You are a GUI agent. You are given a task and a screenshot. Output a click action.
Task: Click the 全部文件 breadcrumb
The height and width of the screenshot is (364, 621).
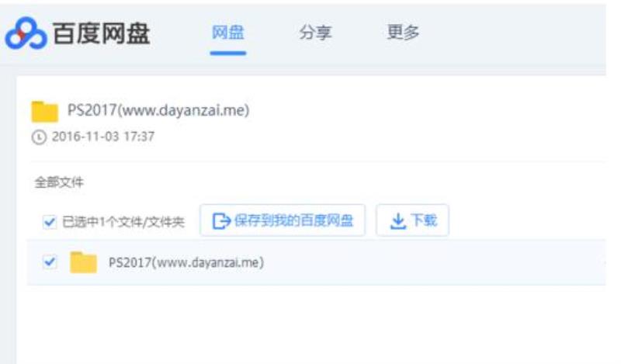point(59,182)
